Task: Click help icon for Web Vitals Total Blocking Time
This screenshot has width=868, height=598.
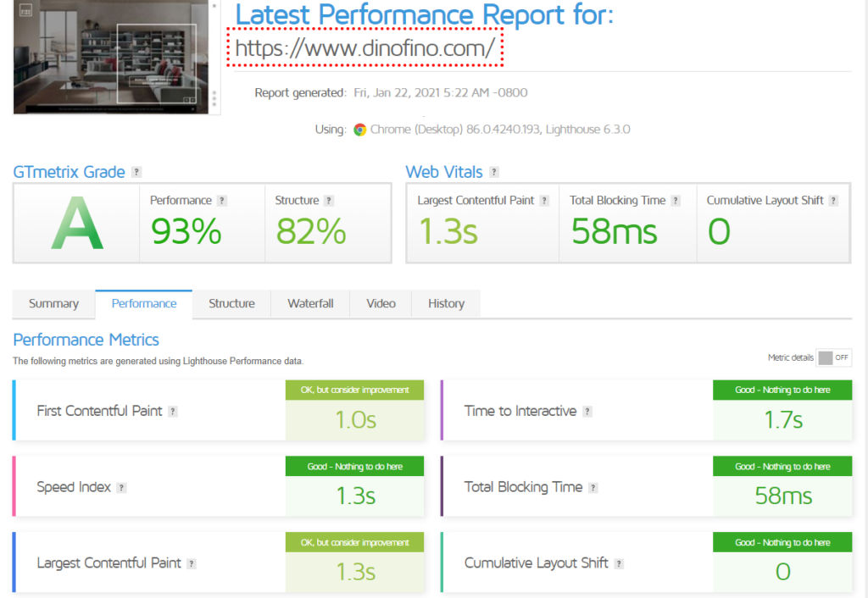Action: coord(676,200)
